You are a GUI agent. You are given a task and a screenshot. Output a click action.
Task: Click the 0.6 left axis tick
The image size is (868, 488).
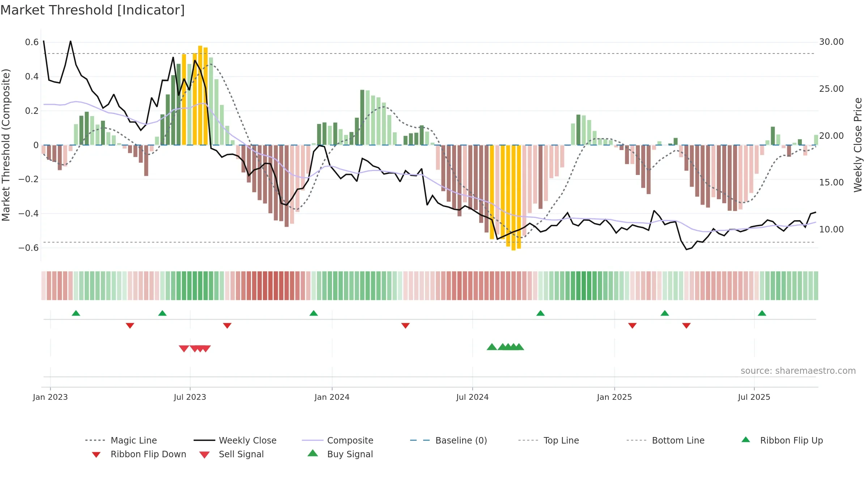32,42
